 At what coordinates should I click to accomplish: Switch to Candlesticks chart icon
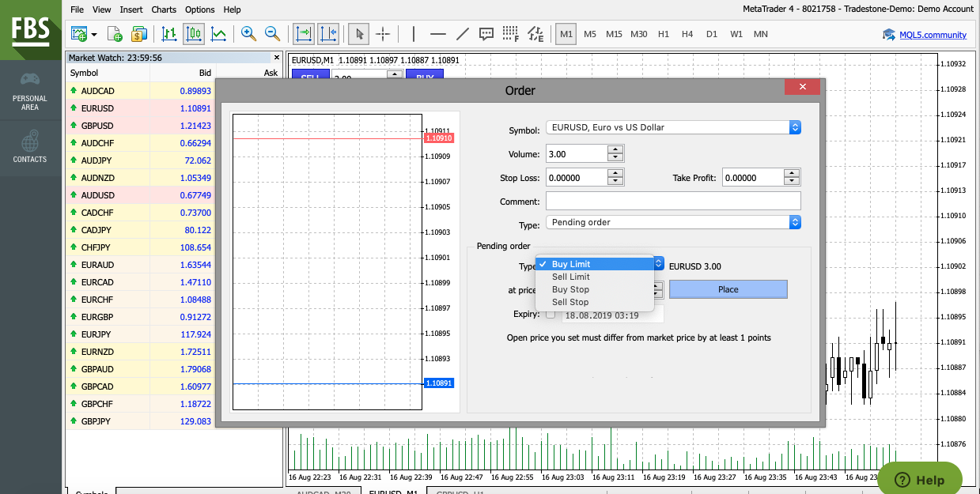[x=194, y=34]
